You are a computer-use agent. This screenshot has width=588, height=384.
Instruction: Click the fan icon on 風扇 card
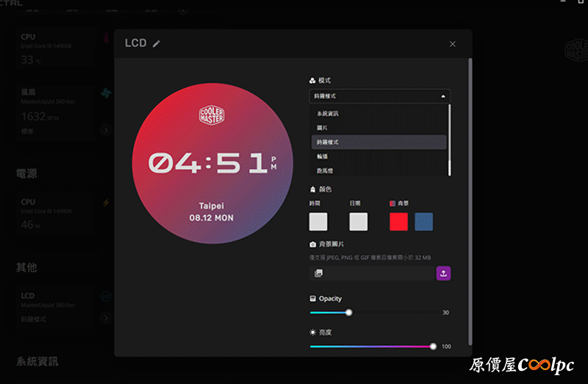click(106, 93)
